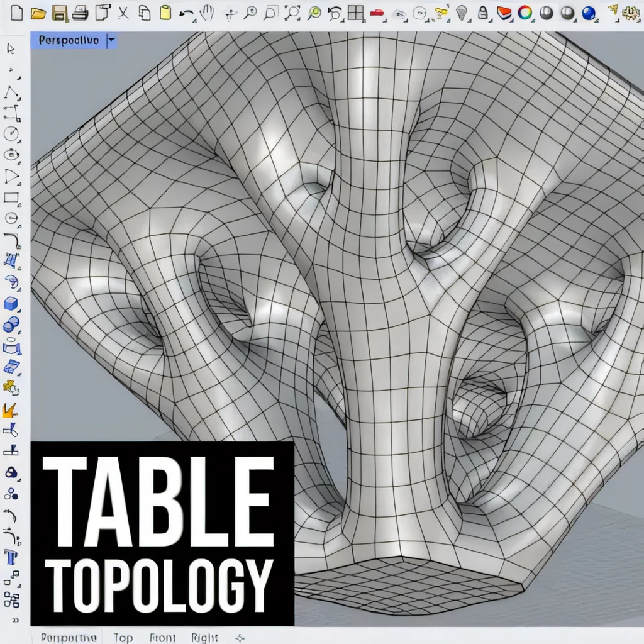Select the blue Box solid tool
644x644 pixels.
(x=11, y=304)
